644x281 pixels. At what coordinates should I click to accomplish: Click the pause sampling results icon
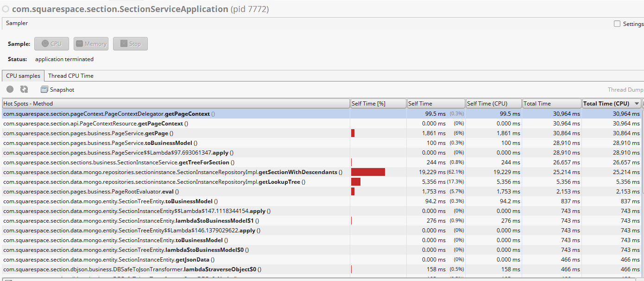pyautogui.click(x=10, y=89)
